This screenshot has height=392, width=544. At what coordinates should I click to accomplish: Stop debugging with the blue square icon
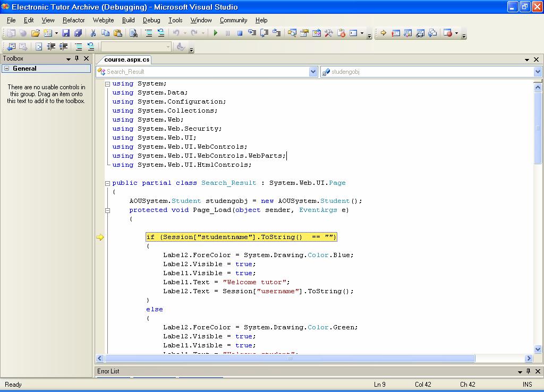pyautogui.click(x=240, y=33)
